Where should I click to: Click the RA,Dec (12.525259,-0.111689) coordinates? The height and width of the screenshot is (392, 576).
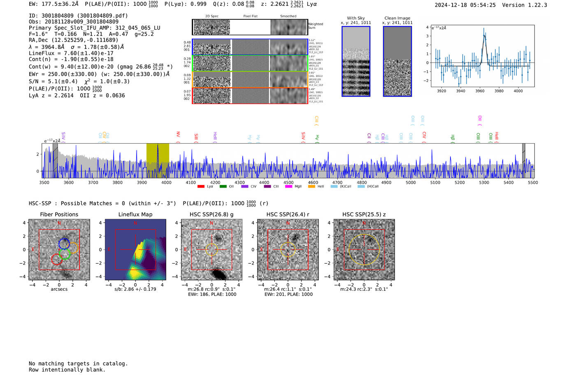pos(74,40)
